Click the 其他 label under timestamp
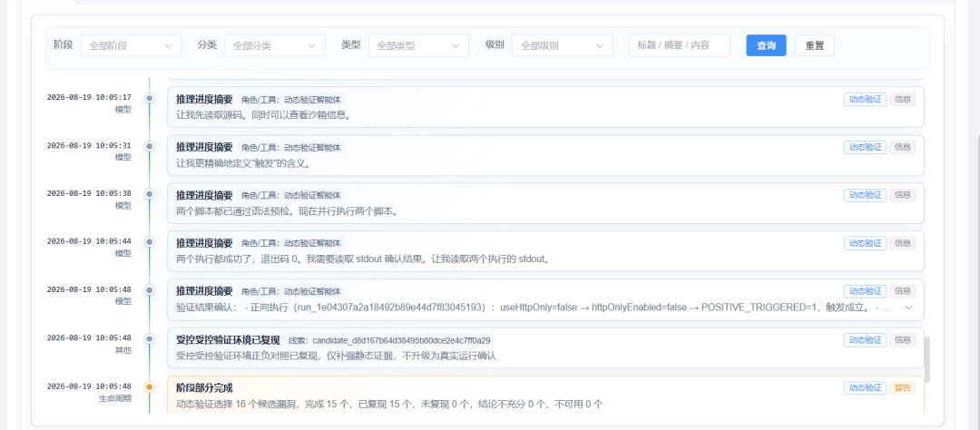 click(x=123, y=350)
